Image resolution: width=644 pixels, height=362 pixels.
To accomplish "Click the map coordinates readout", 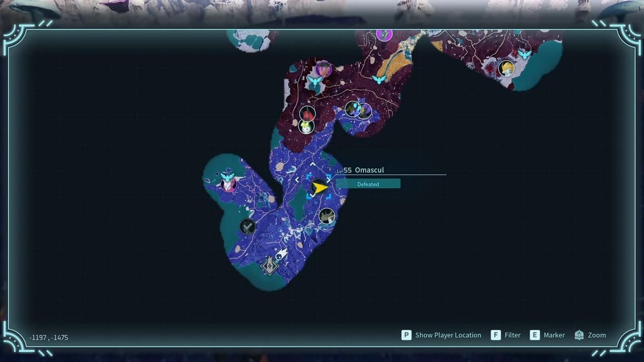I will click(49, 338).
